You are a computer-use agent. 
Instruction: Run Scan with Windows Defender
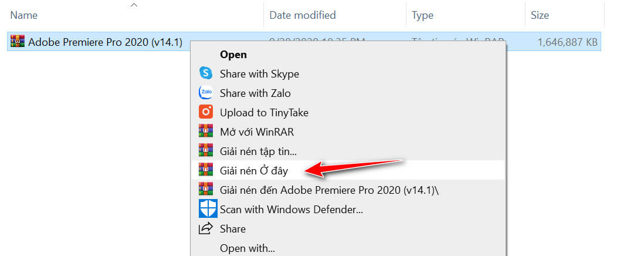(291, 209)
